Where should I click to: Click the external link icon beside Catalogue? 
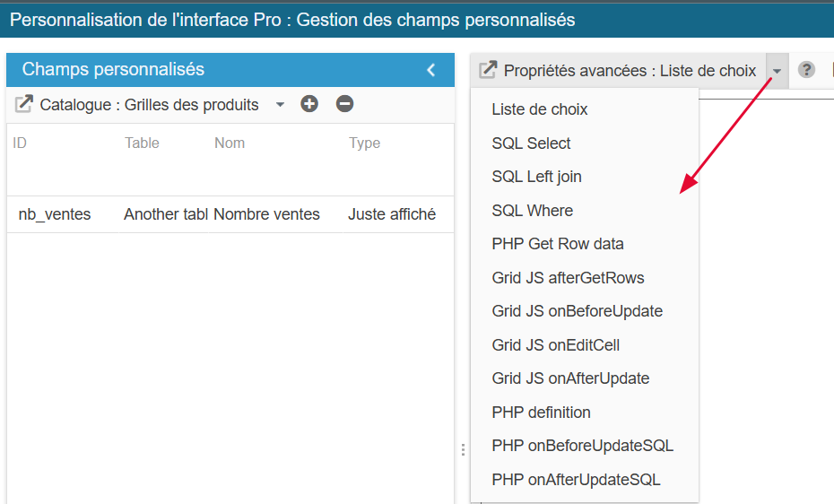click(24, 105)
